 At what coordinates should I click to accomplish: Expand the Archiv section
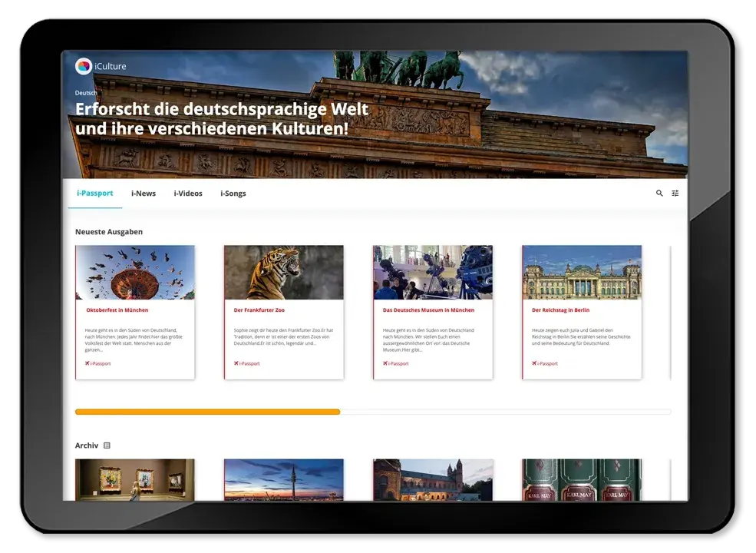85,445
